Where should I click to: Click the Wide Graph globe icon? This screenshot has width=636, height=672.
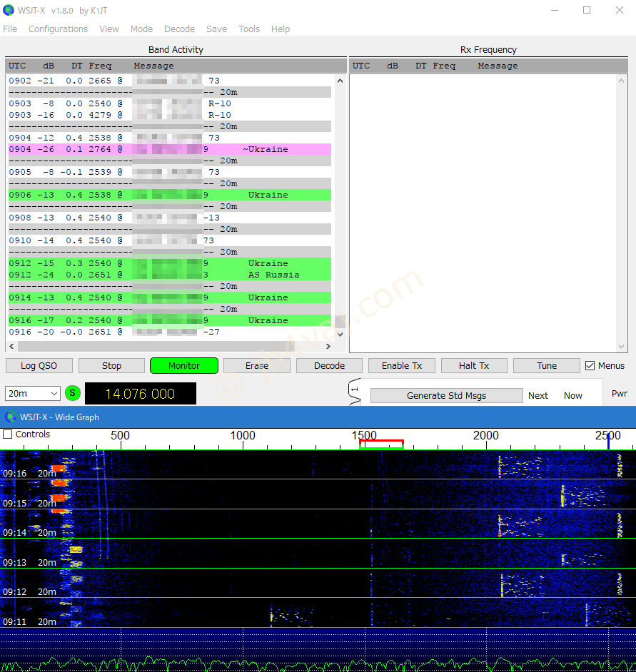[x=10, y=417]
